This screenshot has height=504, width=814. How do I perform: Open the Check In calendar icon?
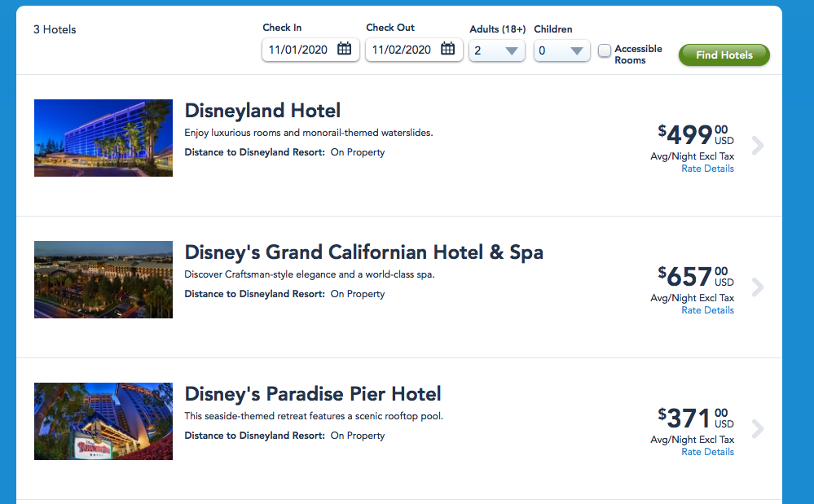pos(345,50)
